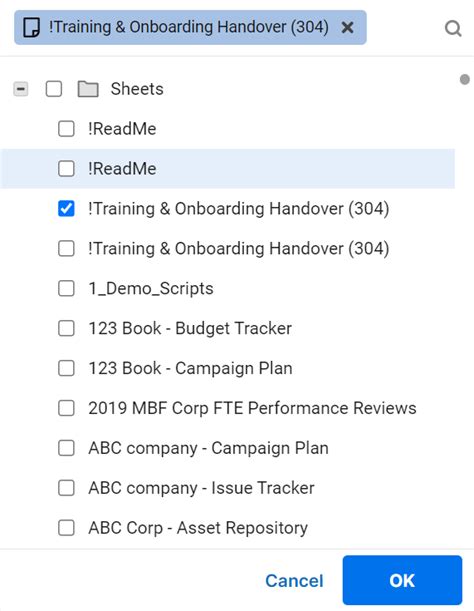Viewport: 474px width, 611px height.
Task: Check the ABC company - Issue Tracker checkbox
Action: 66,488
